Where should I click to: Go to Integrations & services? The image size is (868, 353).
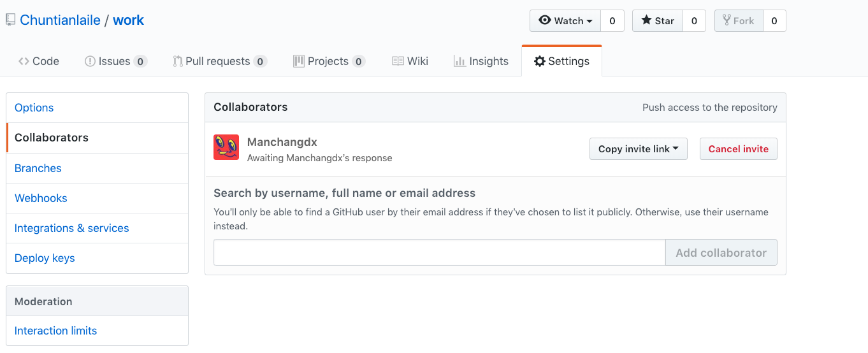click(72, 228)
